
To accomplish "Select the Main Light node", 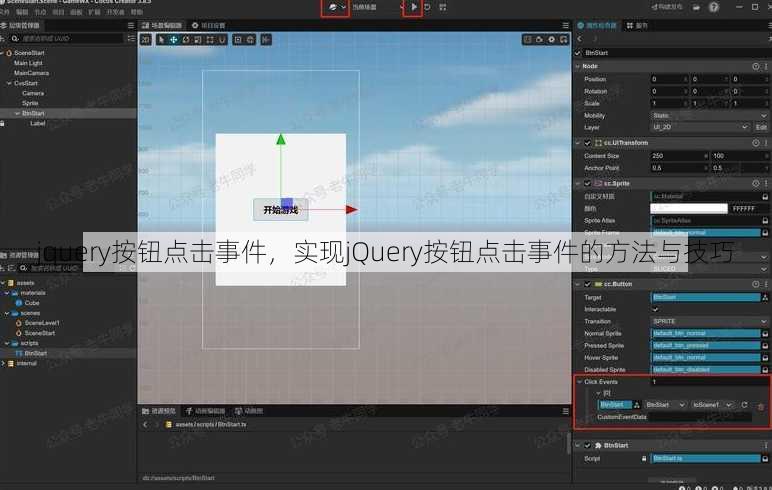I will coord(28,63).
